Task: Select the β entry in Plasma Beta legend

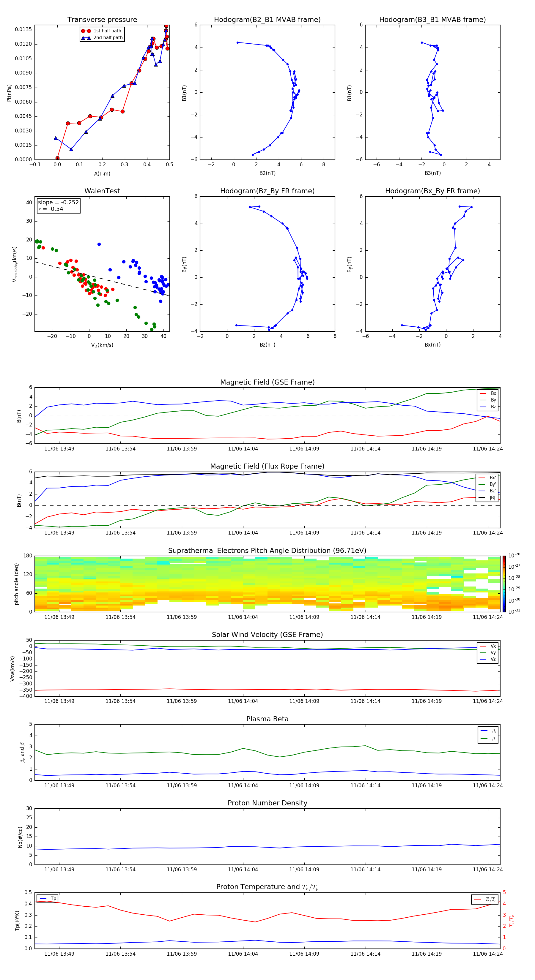Action: [488, 739]
